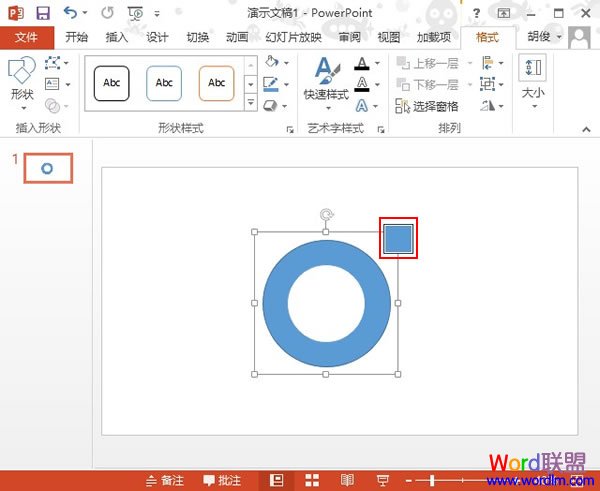Screen dimensions: 600x491
Task: Click the Edit Shape icon
Action: pyautogui.click(x=52, y=62)
